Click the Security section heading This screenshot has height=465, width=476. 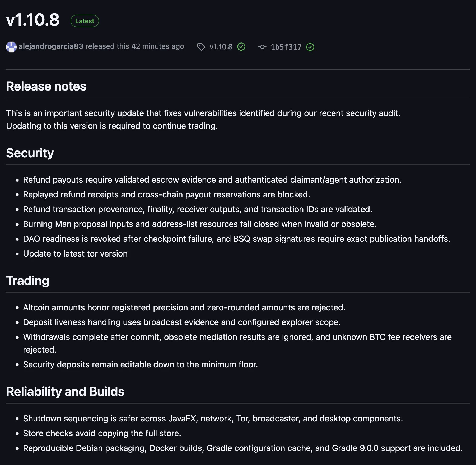pyautogui.click(x=30, y=153)
